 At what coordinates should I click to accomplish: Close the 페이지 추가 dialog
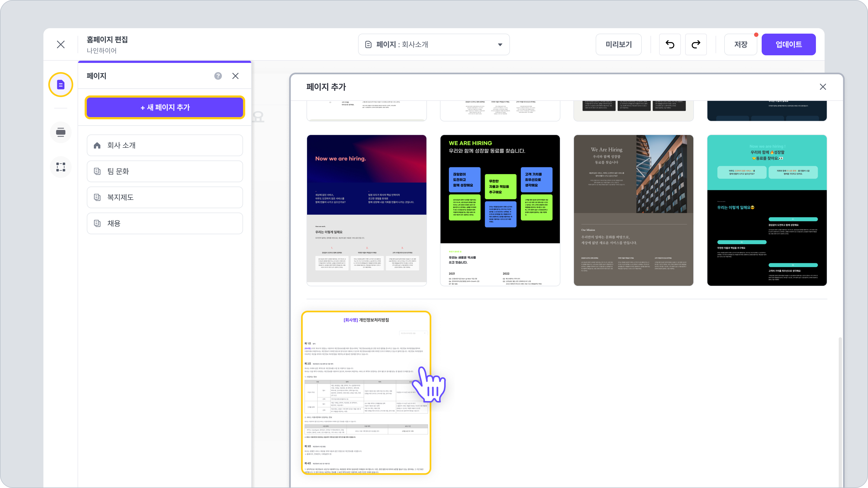pos(822,87)
